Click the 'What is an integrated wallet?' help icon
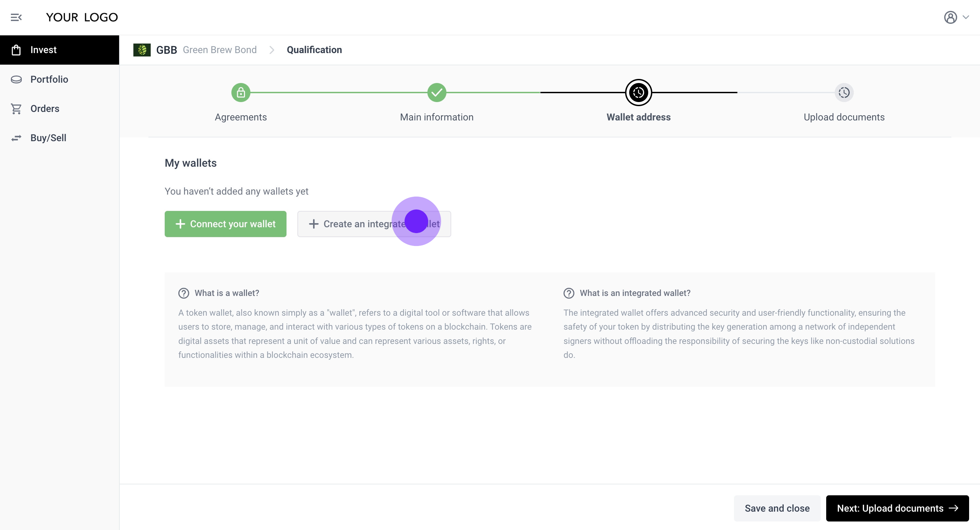 coord(569,293)
